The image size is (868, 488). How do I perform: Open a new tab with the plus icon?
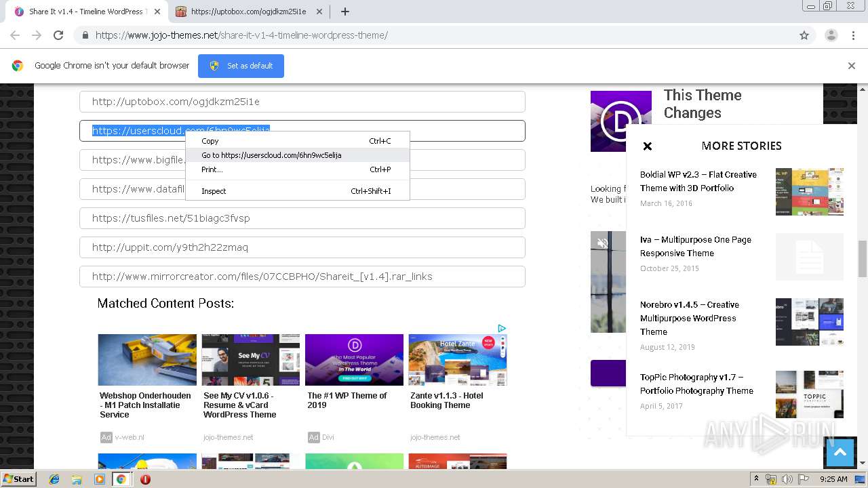click(345, 12)
